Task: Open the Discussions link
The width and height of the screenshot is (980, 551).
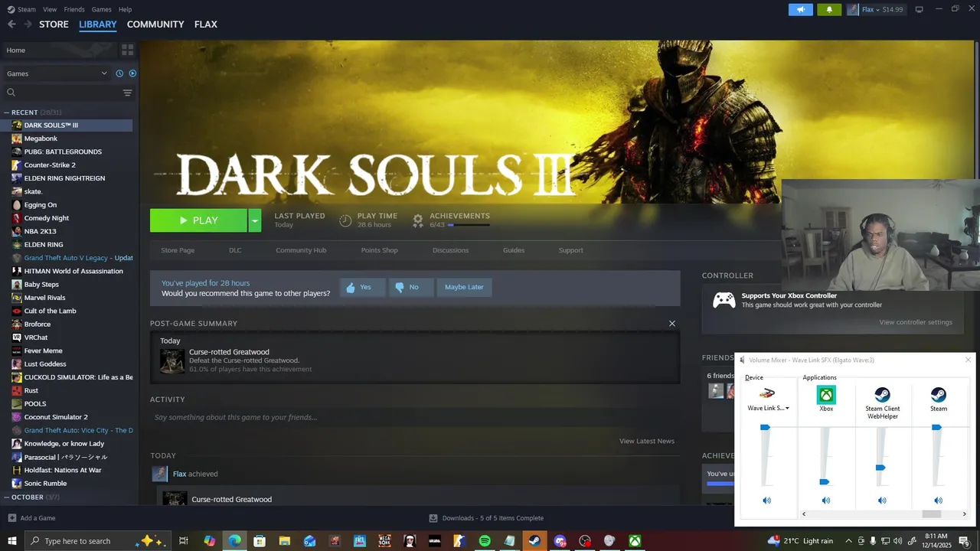Action: pos(450,250)
